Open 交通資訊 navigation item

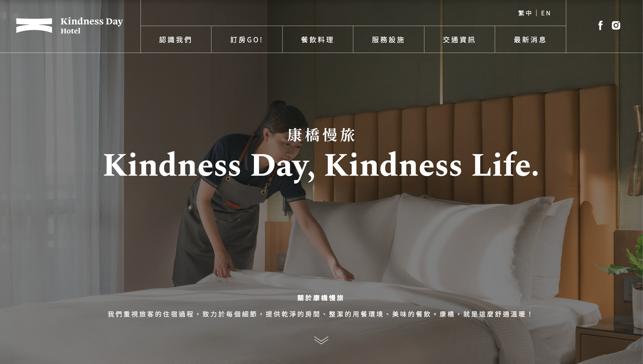(459, 39)
